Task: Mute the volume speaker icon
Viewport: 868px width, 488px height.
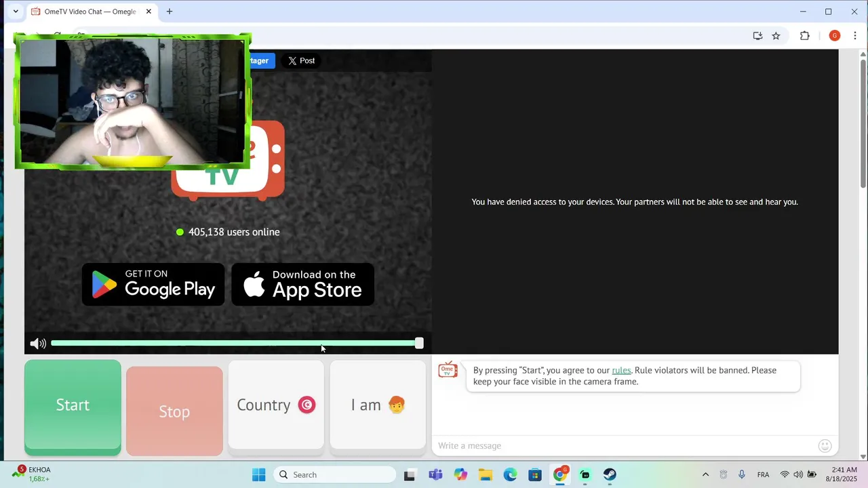Action: pyautogui.click(x=38, y=344)
